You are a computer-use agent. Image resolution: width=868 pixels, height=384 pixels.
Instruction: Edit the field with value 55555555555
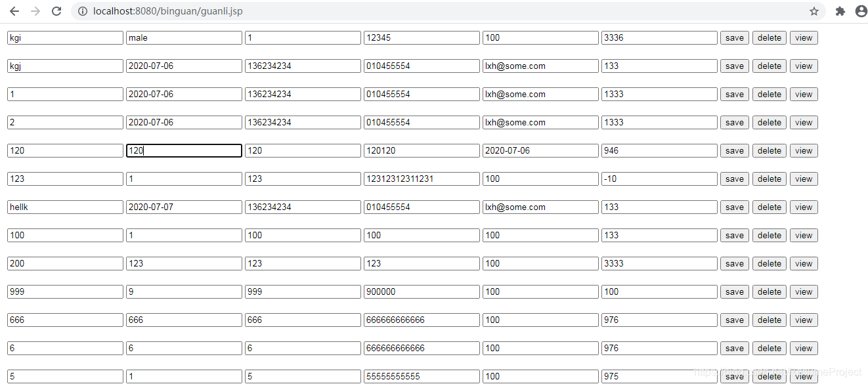click(x=422, y=377)
